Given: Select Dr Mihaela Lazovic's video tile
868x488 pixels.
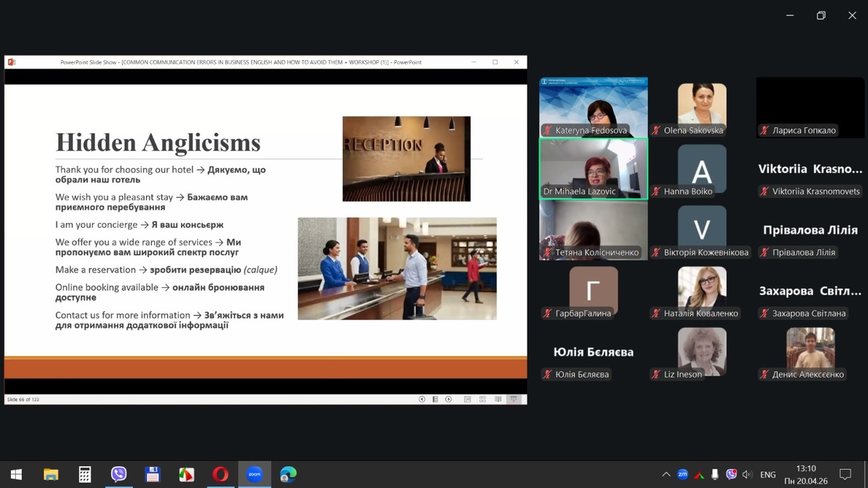Looking at the screenshot, I should click(x=593, y=168).
